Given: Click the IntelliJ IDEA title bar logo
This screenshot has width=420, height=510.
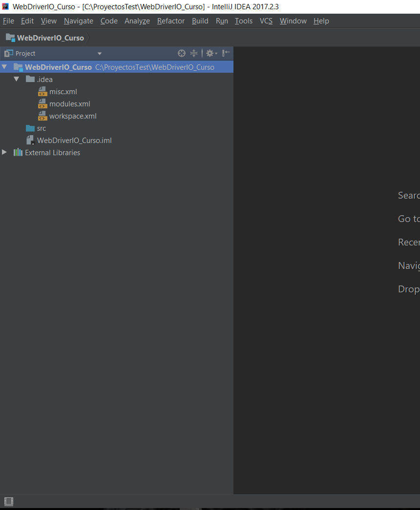Looking at the screenshot, I should (x=5, y=6).
